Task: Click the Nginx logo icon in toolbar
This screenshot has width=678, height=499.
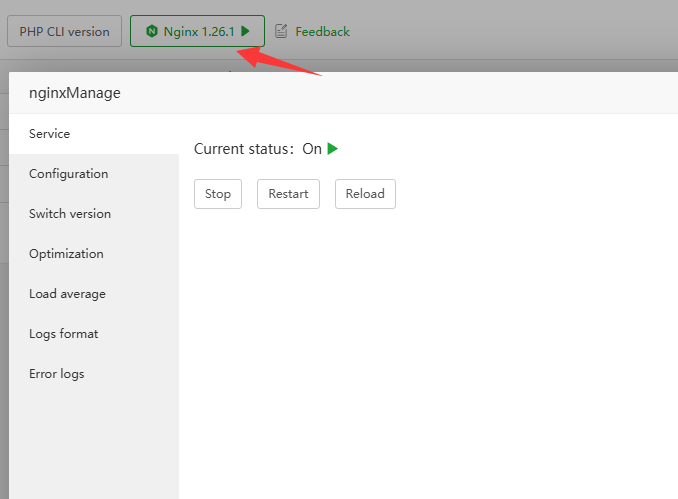Action: pyautogui.click(x=152, y=31)
